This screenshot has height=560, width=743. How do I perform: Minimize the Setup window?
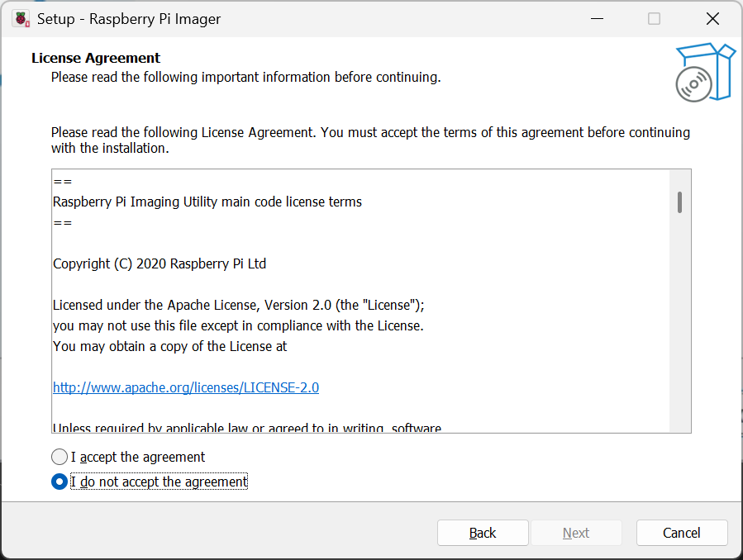(596, 19)
